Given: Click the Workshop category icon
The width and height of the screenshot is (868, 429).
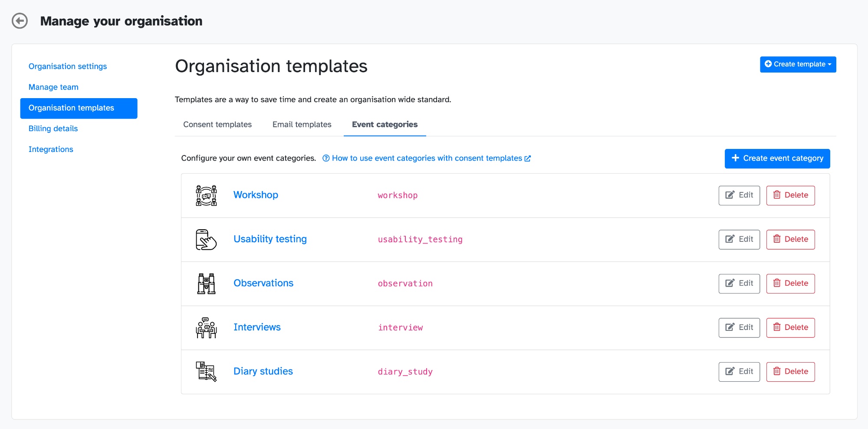Looking at the screenshot, I should click(x=206, y=195).
